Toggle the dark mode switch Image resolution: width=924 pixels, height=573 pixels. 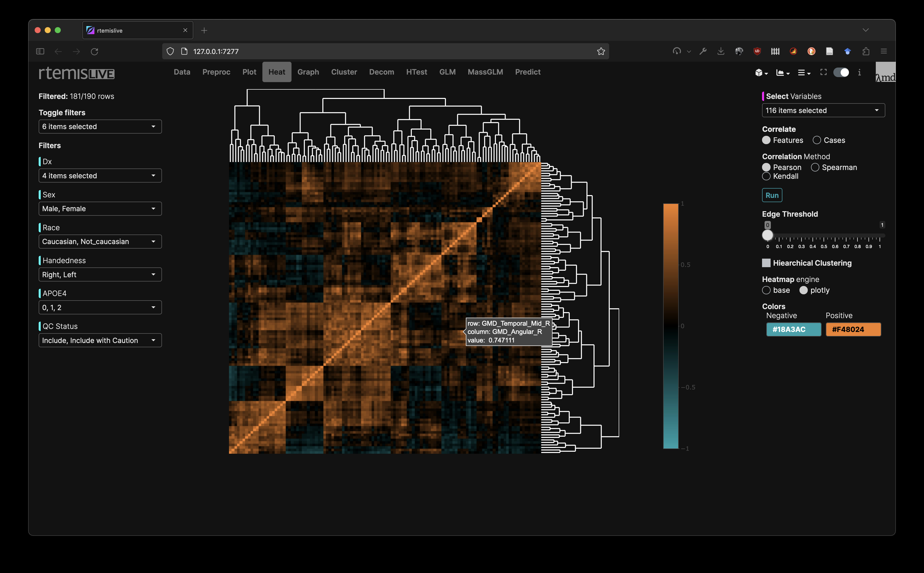(841, 72)
